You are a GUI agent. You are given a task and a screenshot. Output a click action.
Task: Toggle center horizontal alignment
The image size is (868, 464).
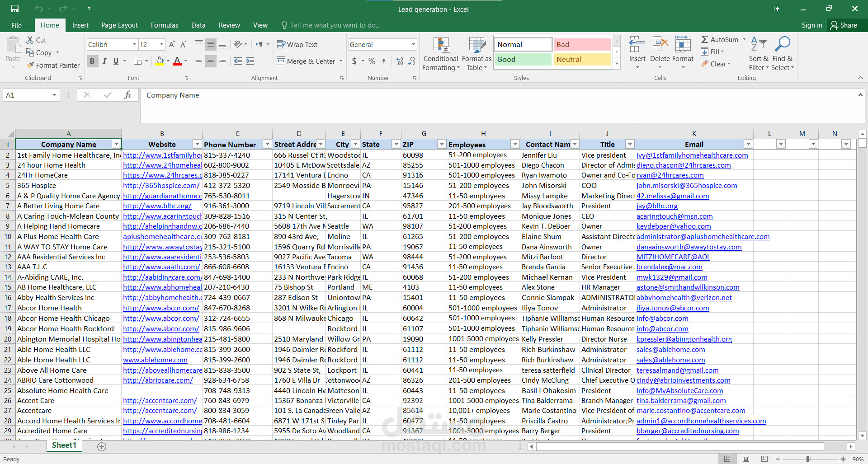(x=211, y=61)
